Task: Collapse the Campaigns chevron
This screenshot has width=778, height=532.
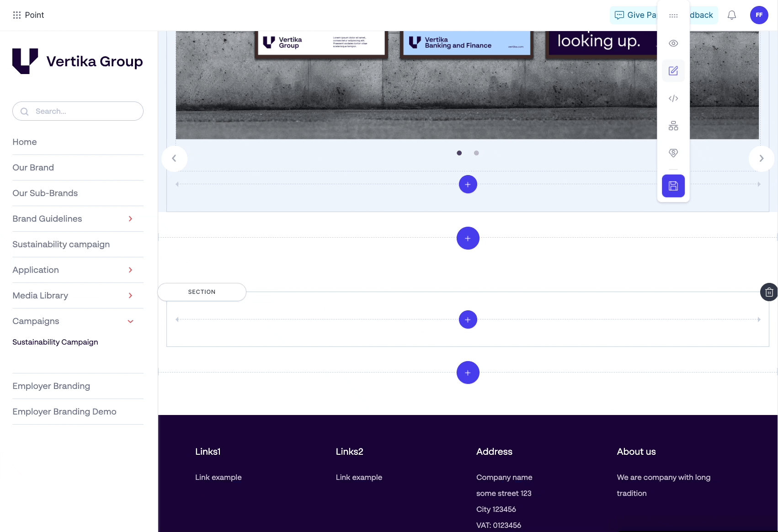Action: (131, 321)
